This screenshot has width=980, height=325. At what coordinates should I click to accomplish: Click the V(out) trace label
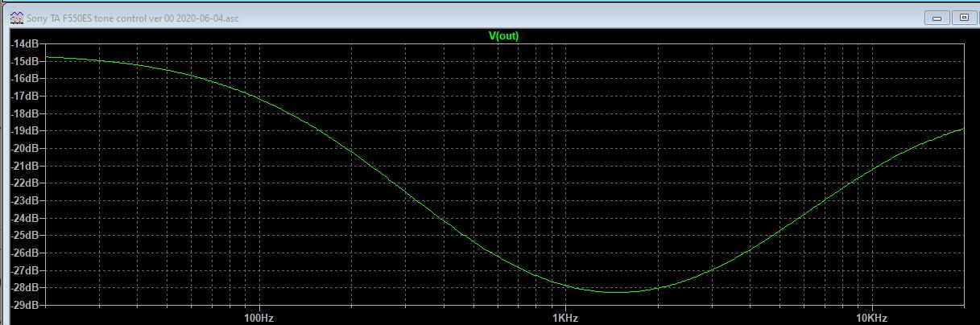pyautogui.click(x=503, y=35)
